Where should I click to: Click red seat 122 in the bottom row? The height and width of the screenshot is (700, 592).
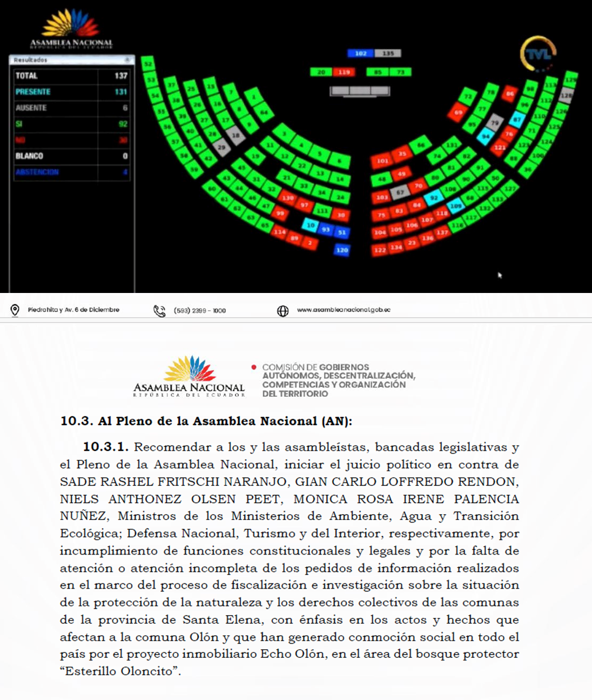pyautogui.click(x=380, y=250)
